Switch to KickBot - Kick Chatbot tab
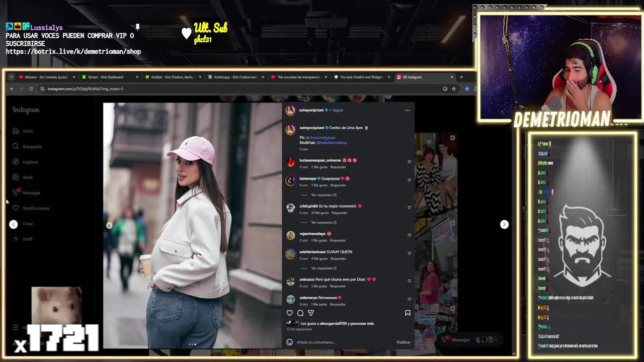644x362 pixels. click(x=172, y=77)
